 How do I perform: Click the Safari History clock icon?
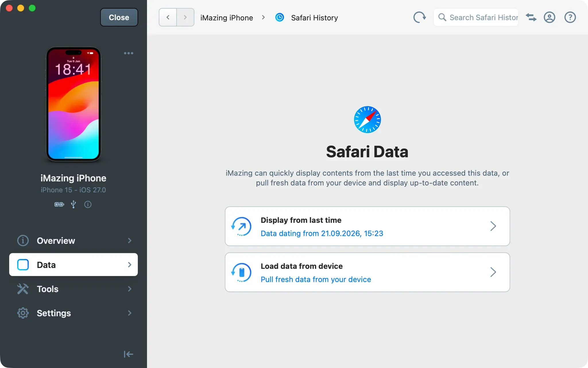[279, 18]
